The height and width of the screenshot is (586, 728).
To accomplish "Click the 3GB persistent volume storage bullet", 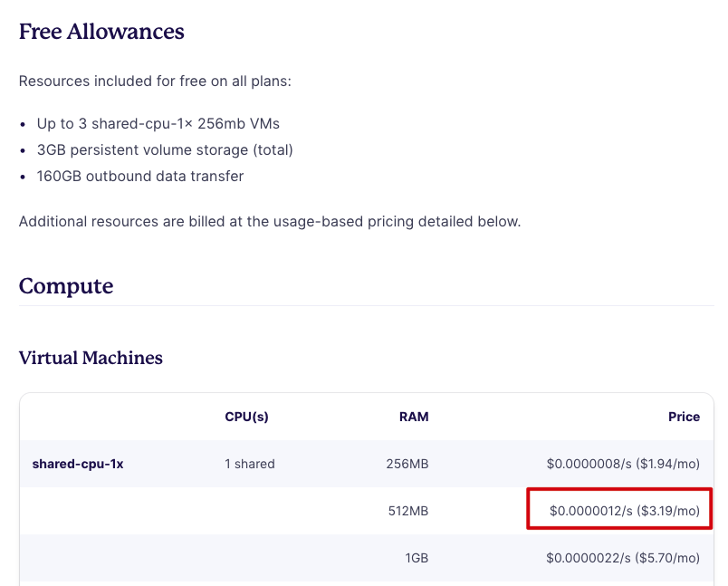I will click(x=165, y=150).
